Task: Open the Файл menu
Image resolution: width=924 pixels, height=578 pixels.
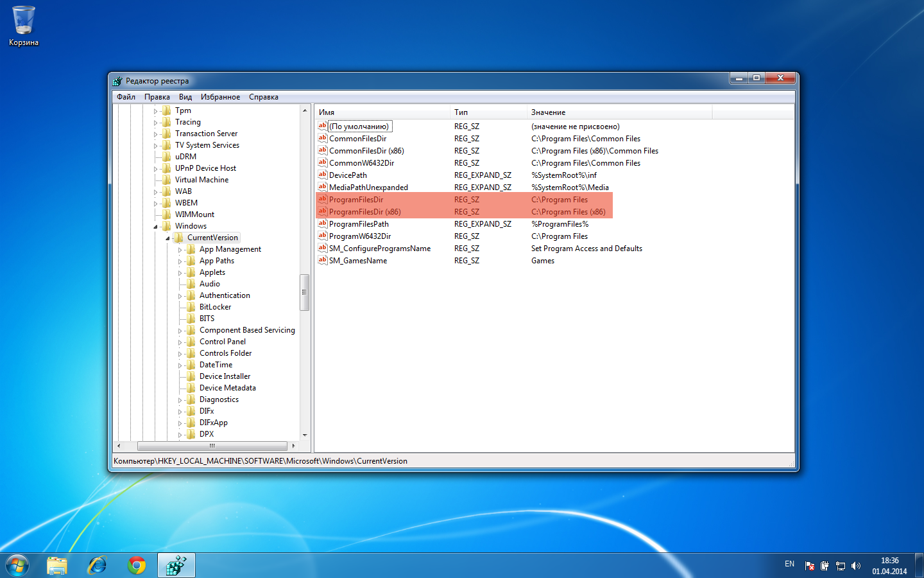Action: [126, 97]
